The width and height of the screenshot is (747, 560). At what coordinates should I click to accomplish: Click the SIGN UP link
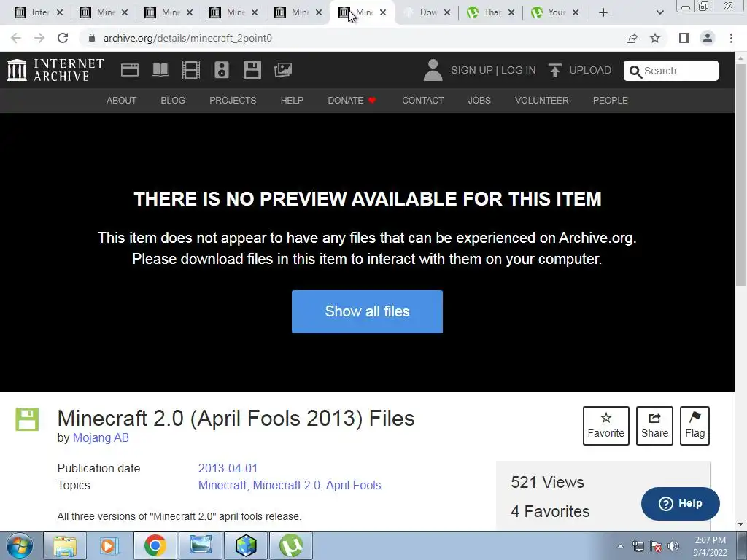click(472, 70)
